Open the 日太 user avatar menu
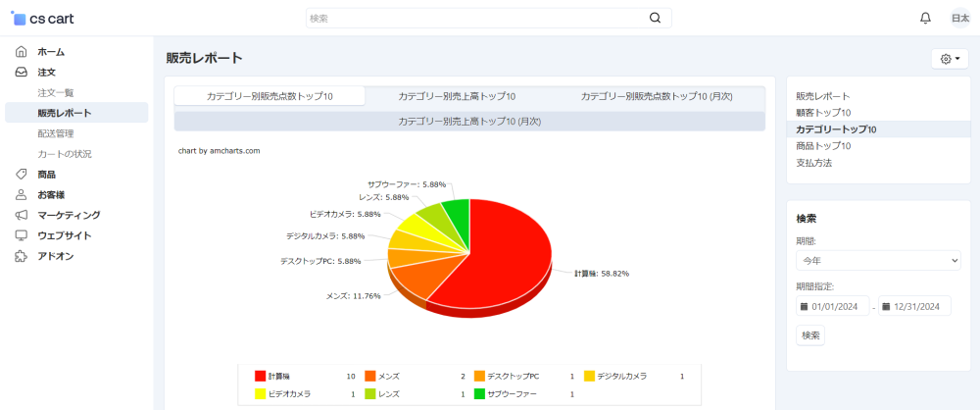Viewport: 980px width, 410px height. 960,19
